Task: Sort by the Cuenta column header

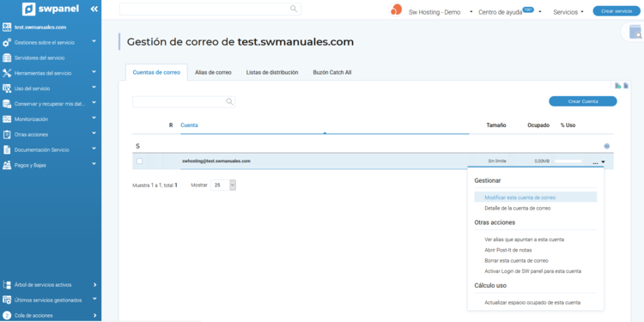Action: click(x=189, y=125)
